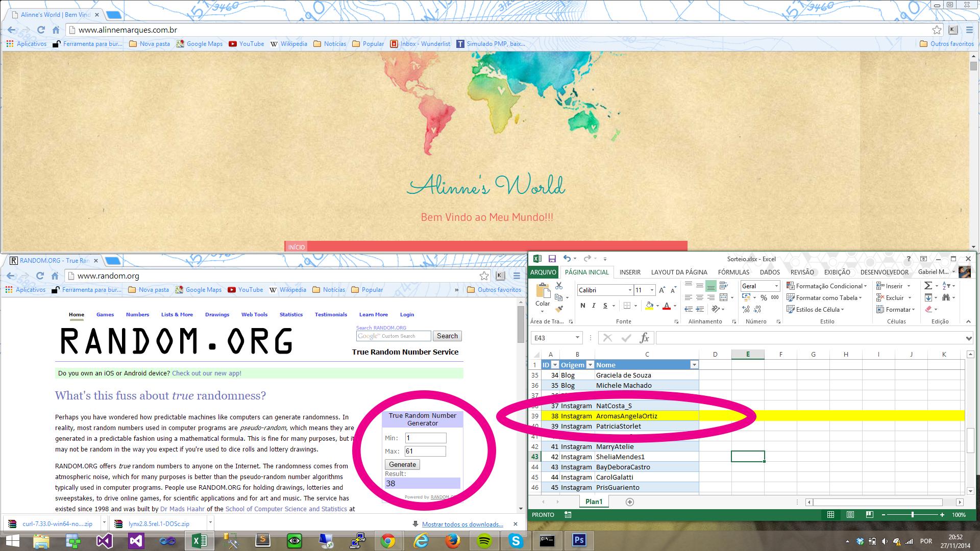Screen dimensions: 980x551
Task: Click Mostrar todos os downloads link
Action: (462, 524)
